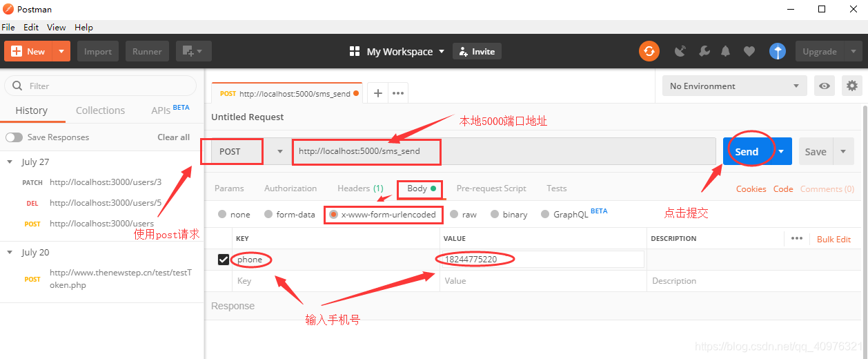The width and height of the screenshot is (868, 359).
Task: Open the Help menu
Action: pyautogui.click(x=83, y=27)
